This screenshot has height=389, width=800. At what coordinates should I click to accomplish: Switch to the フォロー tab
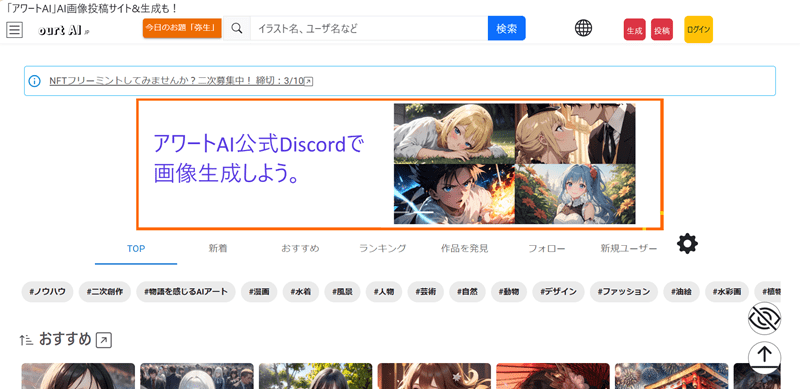[546, 249]
